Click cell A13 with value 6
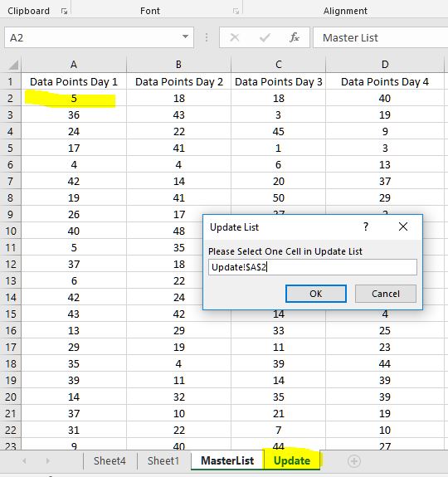This screenshot has width=448, height=477. [74, 280]
